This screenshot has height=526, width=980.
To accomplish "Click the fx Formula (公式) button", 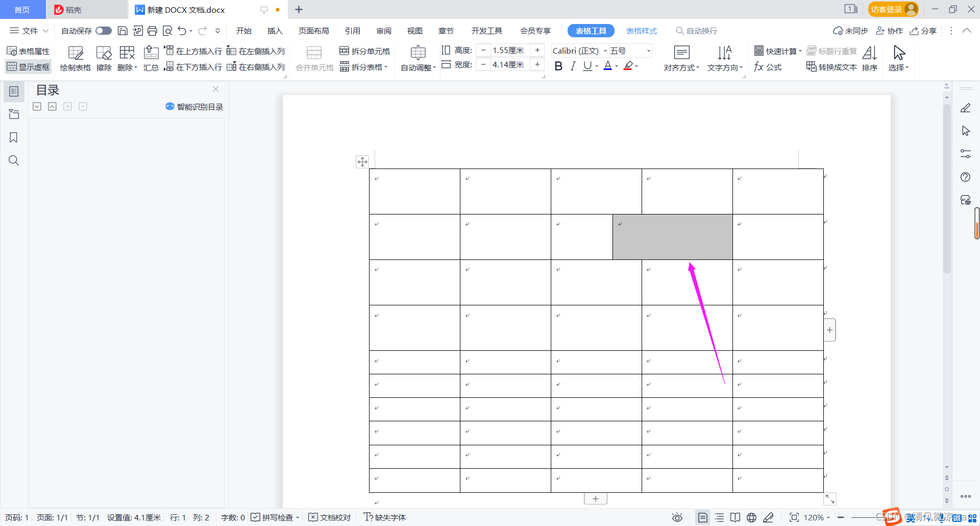I will click(x=768, y=67).
